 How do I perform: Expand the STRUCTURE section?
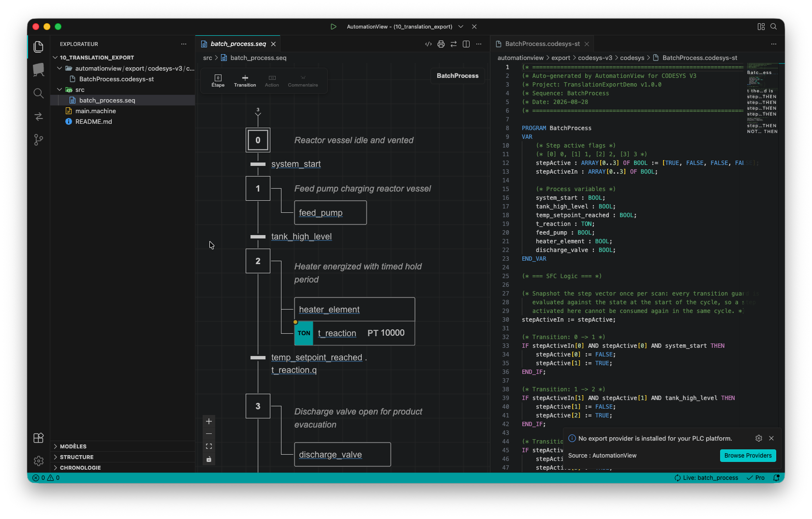[x=123, y=457]
